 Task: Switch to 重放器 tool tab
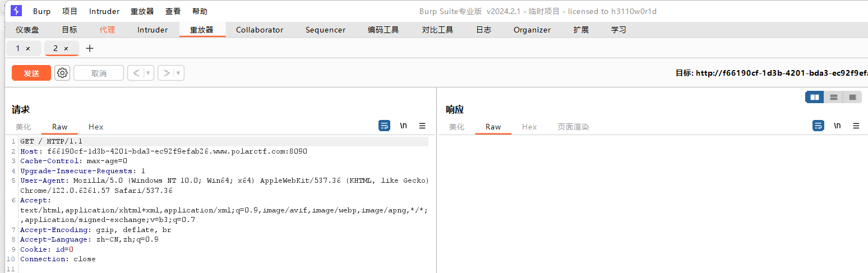[x=202, y=30]
